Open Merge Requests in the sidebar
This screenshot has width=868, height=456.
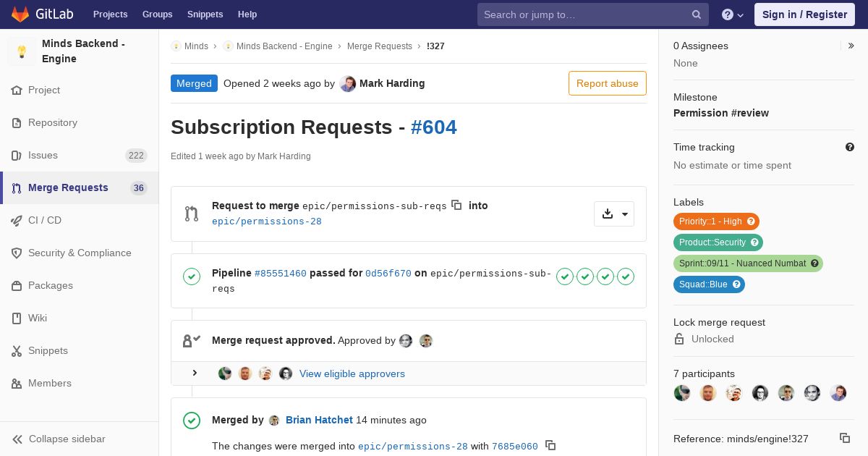coord(80,187)
